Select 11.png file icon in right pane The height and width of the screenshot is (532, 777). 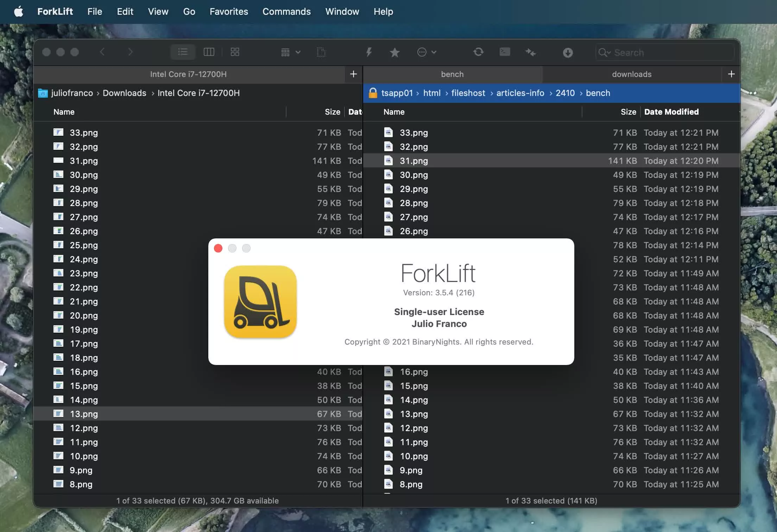pos(388,442)
